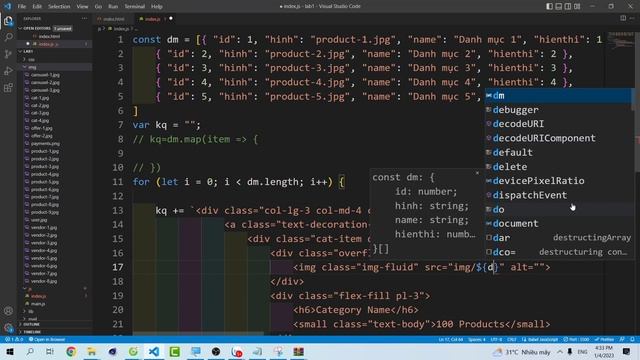
Task: Click Open in Browser in status bar
Action: click(47, 339)
